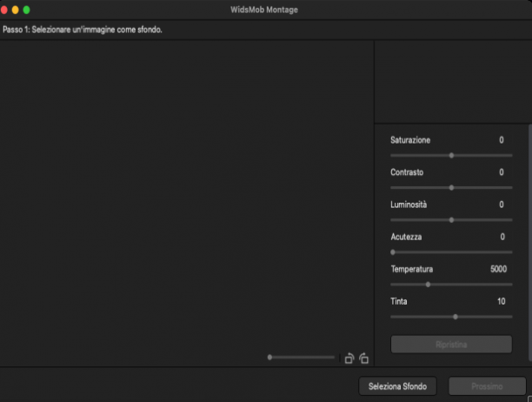This screenshot has width=532, height=402.
Task: Click the Contrasto label
Action: point(407,172)
